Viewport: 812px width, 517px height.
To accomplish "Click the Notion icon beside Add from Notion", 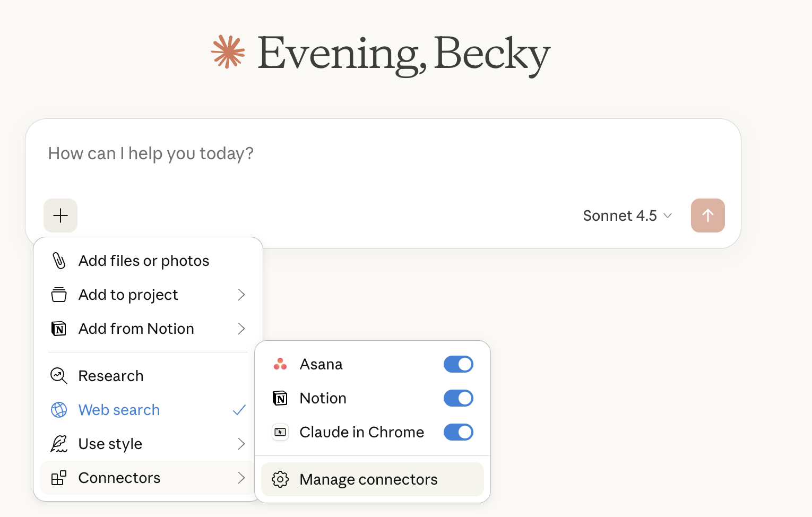I will pyautogui.click(x=59, y=329).
